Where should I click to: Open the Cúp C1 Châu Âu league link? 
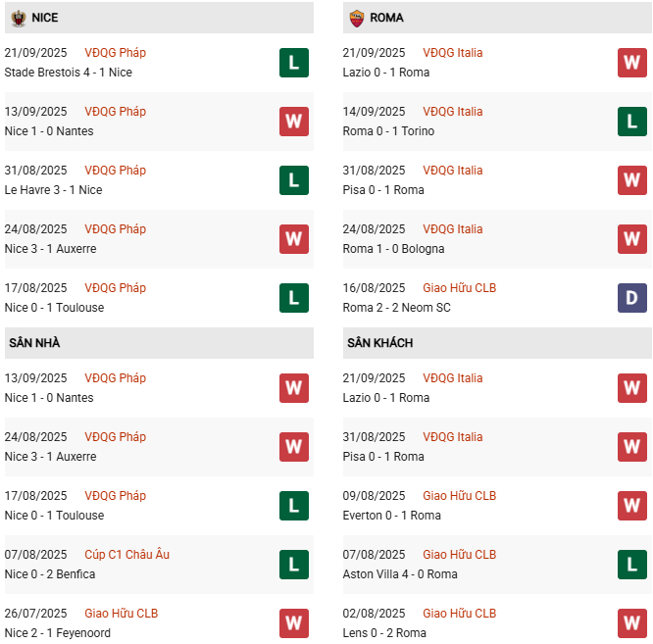click(126, 555)
